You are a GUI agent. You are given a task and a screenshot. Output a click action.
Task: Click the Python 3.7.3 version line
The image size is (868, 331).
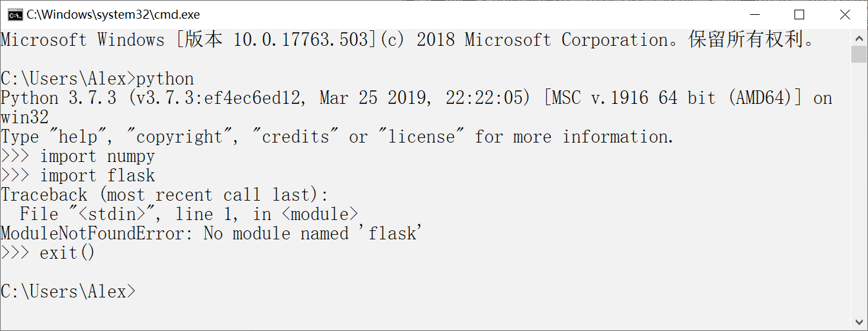tap(416, 98)
